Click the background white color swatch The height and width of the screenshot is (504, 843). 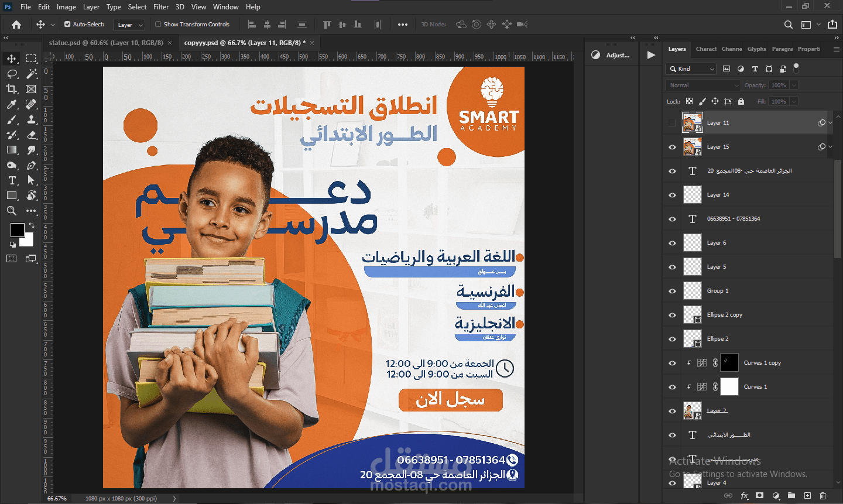click(29, 241)
